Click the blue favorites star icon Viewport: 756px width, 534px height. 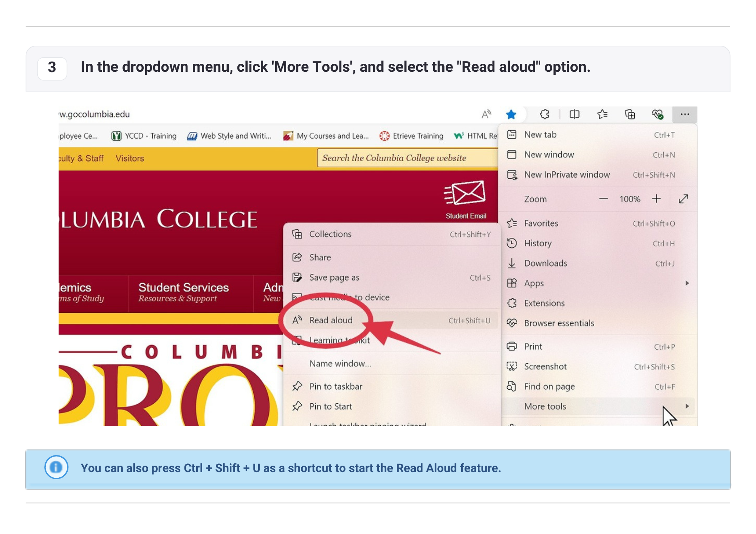[511, 114]
